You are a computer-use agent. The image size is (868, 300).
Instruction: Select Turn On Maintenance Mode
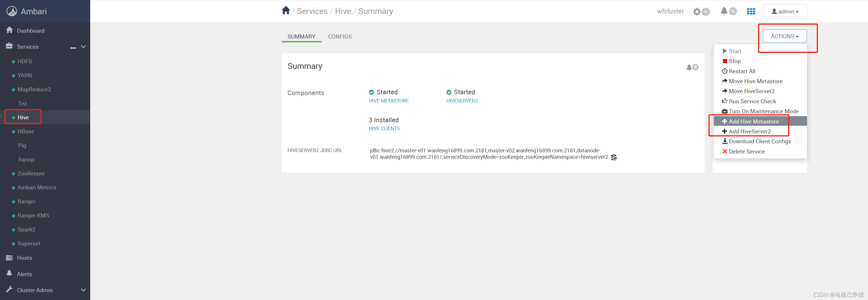coord(760,111)
